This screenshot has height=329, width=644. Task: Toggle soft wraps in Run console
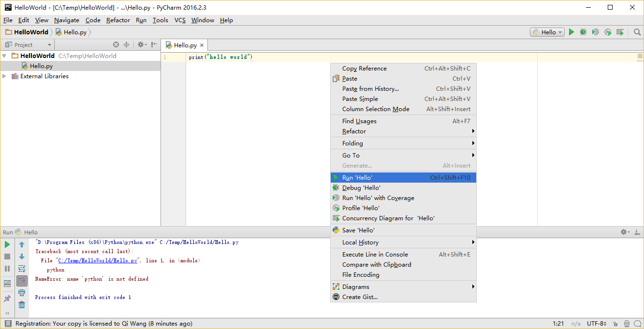[x=22, y=269]
